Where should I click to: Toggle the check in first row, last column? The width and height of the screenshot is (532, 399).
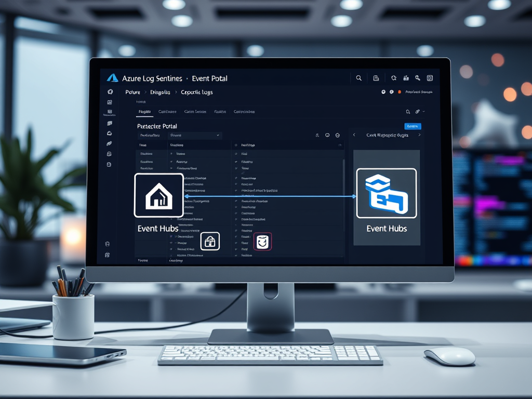pos(236,154)
